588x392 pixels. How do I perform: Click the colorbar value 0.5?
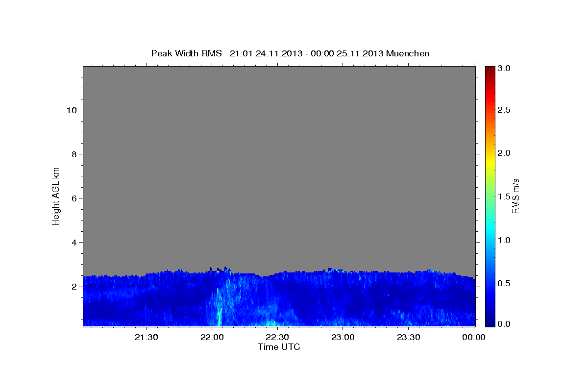tap(504, 283)
